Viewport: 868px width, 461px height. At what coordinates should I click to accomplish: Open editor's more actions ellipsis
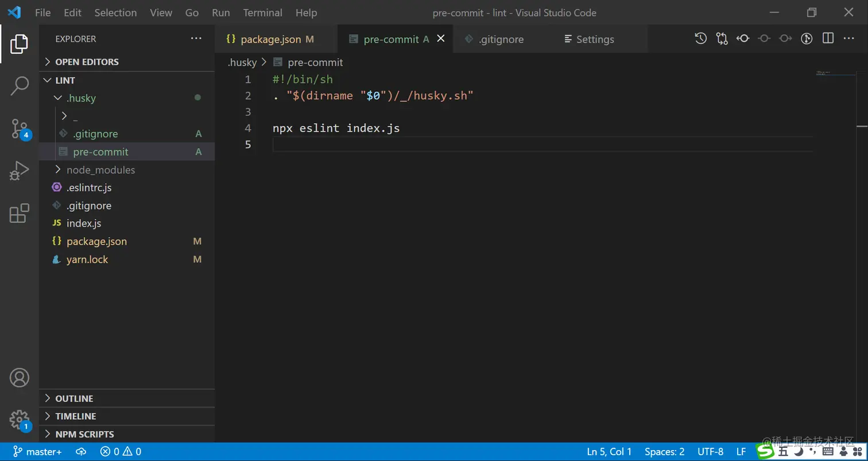click(x=849, y=38)
